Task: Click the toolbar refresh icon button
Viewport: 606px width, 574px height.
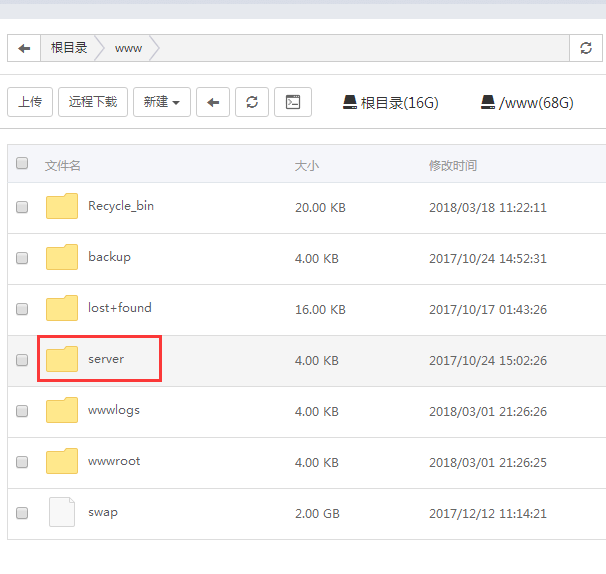Action: pos(252,102)
